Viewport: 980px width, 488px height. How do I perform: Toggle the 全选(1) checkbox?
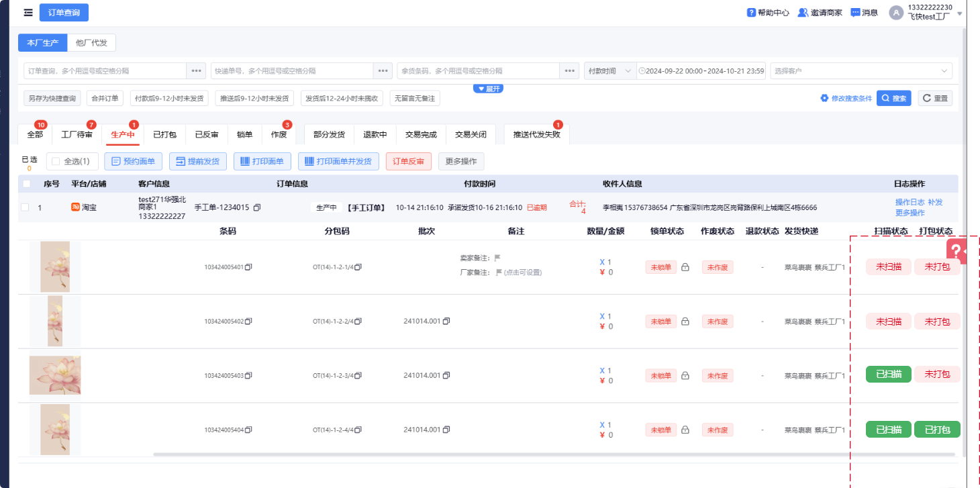point(56,161)
